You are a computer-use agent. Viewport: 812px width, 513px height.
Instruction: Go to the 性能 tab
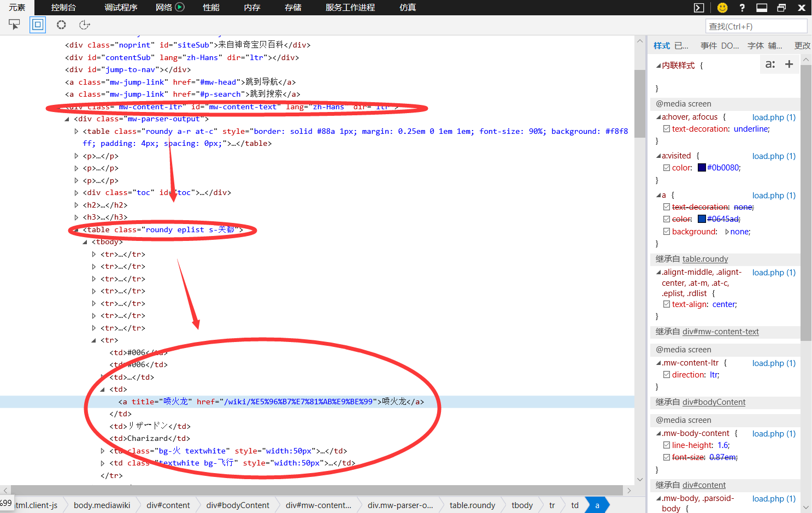coord(211,7)
